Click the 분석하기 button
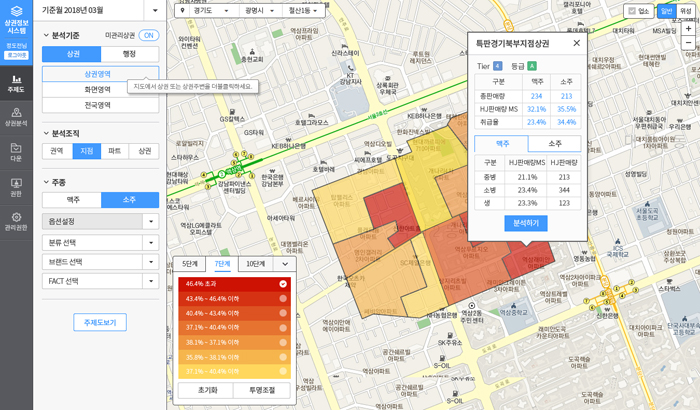Image resolution: width=700 pixels, height=410 pixels. pos(526,223)
